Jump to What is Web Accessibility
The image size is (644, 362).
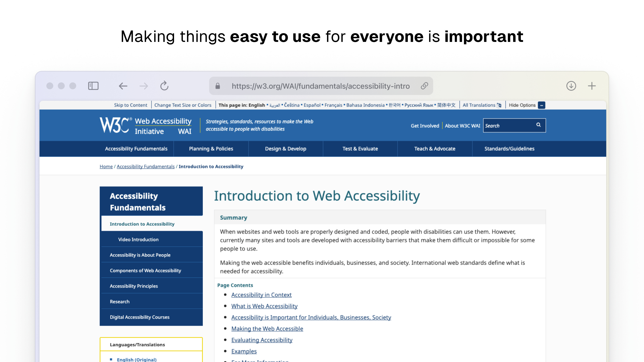[264, 306]
